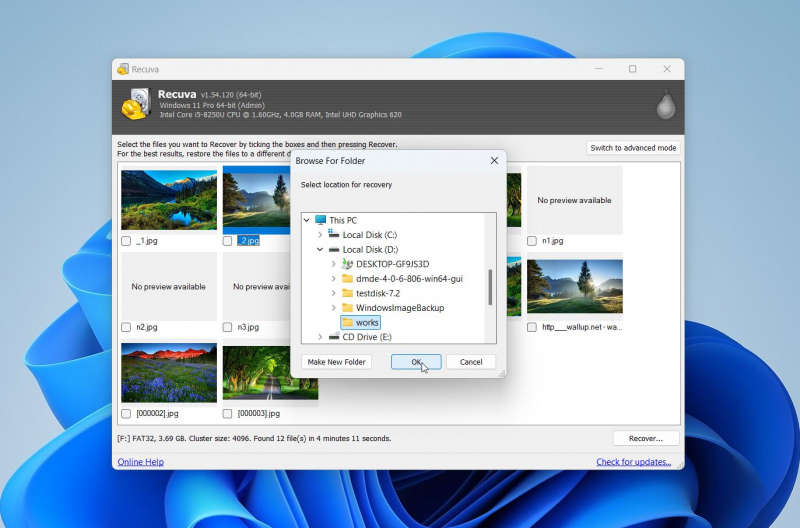Screen dimensions: 800x528
Task: Expand the dmde-4-0-6-806-win64-gui folder
Action: [333, 279]
